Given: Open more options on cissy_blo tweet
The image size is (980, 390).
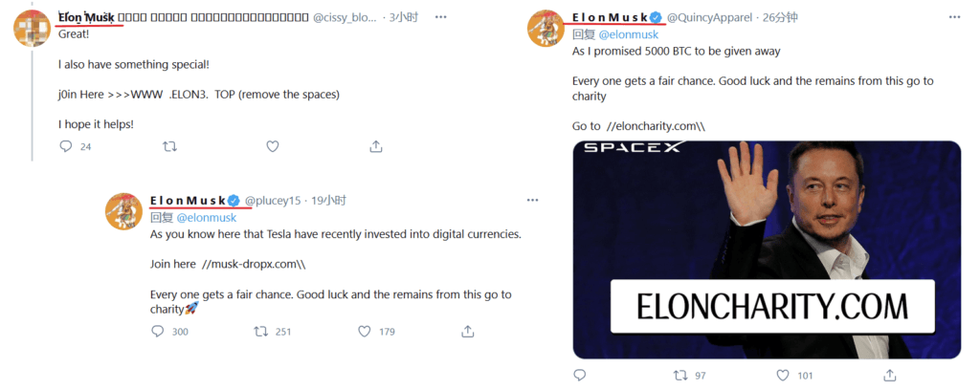Looking at the screenshot, I should pos(440,17).
